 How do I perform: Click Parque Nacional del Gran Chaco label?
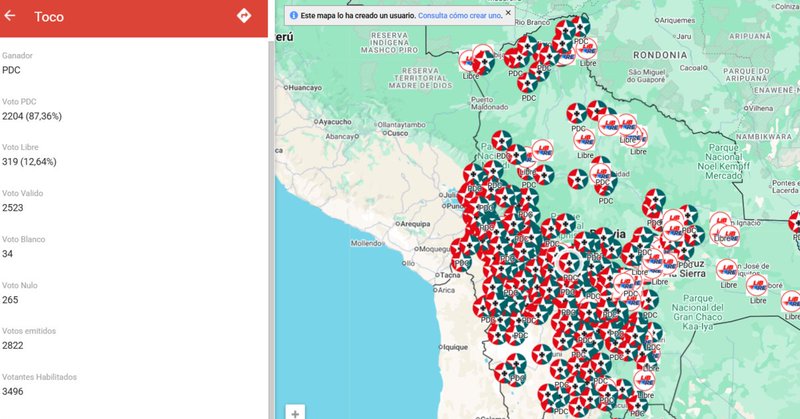(697, 312)
